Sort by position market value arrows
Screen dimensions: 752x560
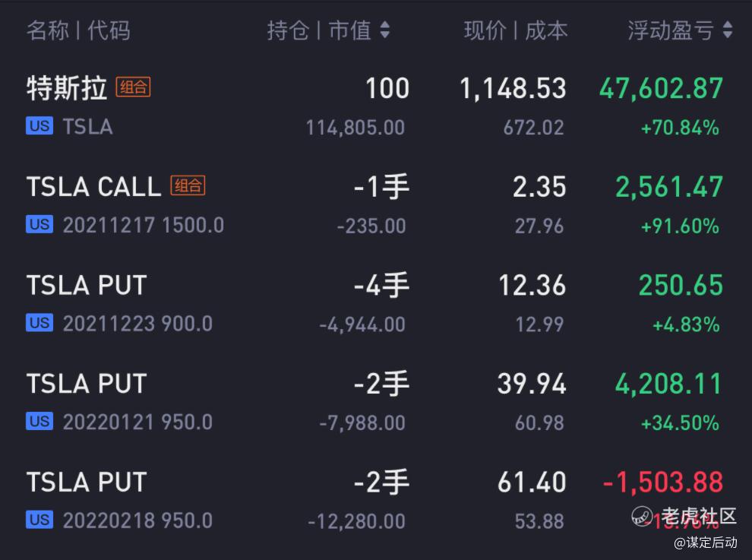[384, 30]
